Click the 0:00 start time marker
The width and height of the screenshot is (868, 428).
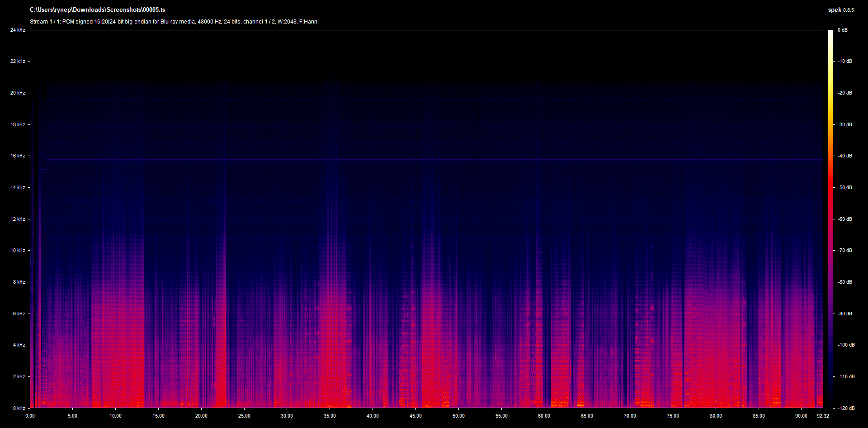30,416
